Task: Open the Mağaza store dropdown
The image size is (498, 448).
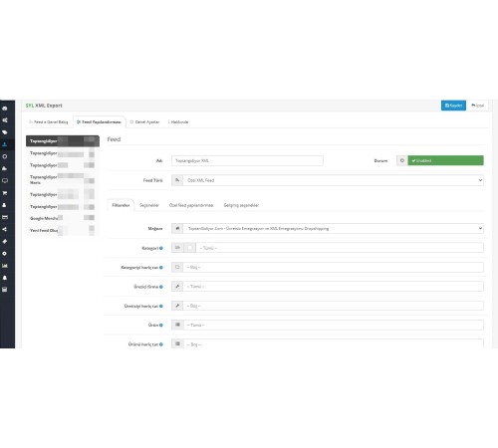Action: click(x=333, y=228)
